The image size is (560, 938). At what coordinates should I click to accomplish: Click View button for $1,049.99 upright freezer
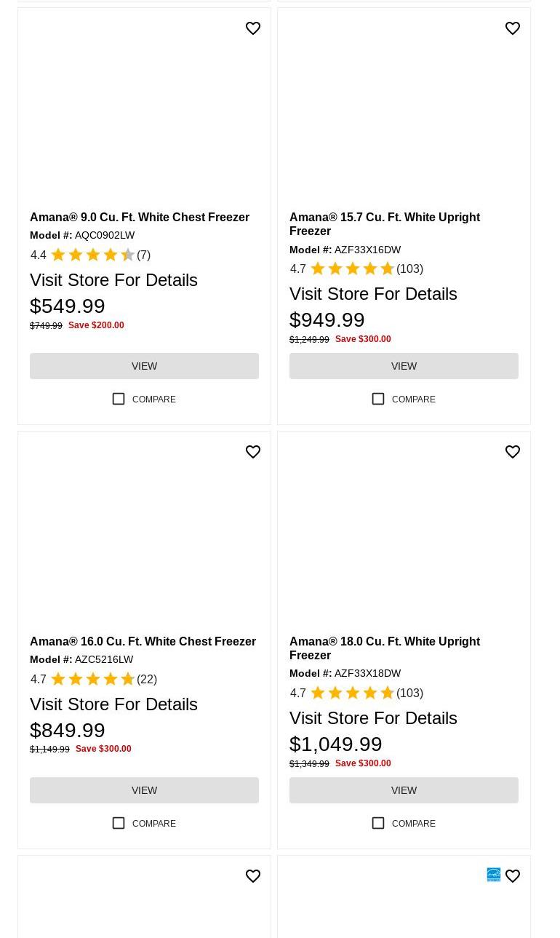[x=404, y=790]
